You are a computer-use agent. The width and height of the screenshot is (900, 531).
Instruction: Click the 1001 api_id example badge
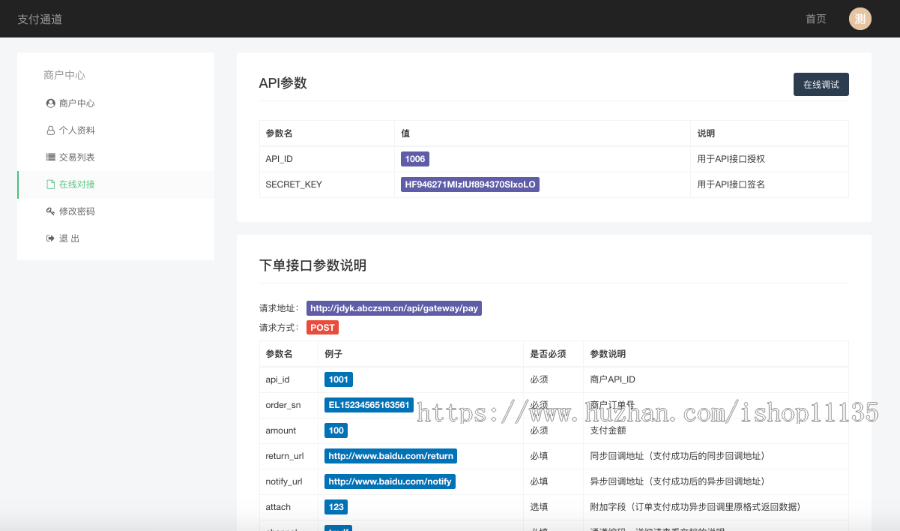point(338,380)
